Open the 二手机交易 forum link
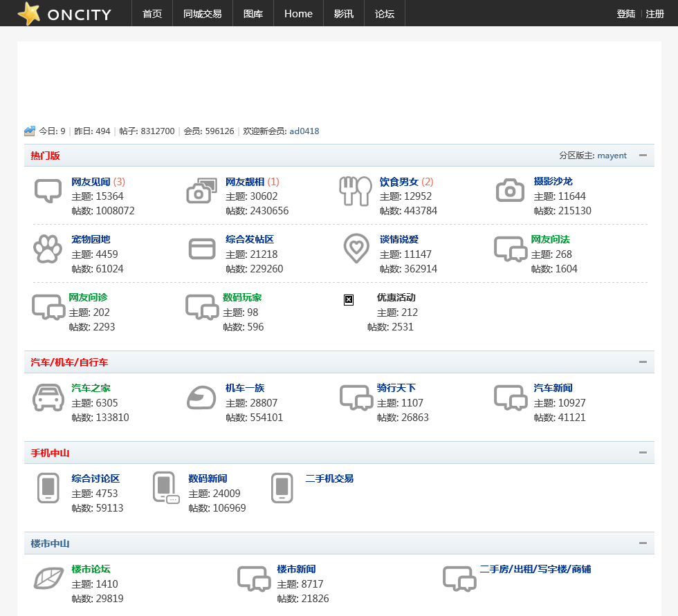The image size is (678, 616). tap(329, 478)
